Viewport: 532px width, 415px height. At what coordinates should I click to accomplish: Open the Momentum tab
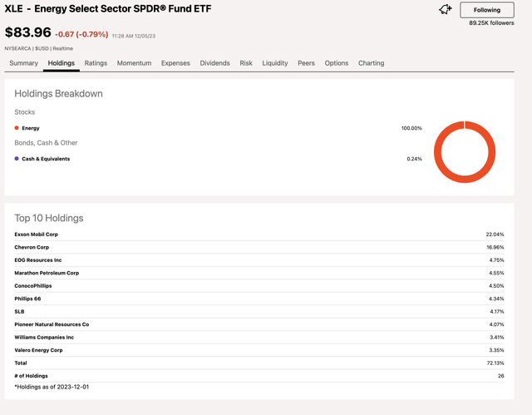[x=134, y=63]
